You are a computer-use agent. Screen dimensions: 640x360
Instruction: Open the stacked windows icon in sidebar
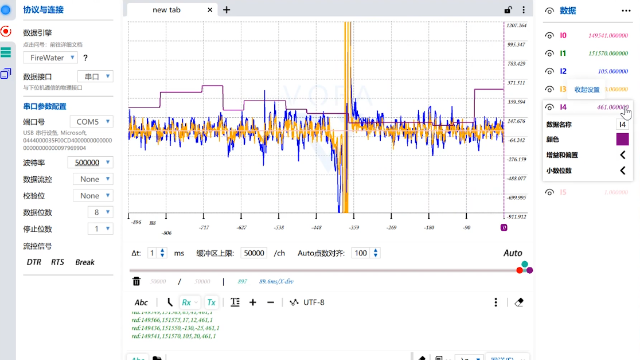point(6,73)
